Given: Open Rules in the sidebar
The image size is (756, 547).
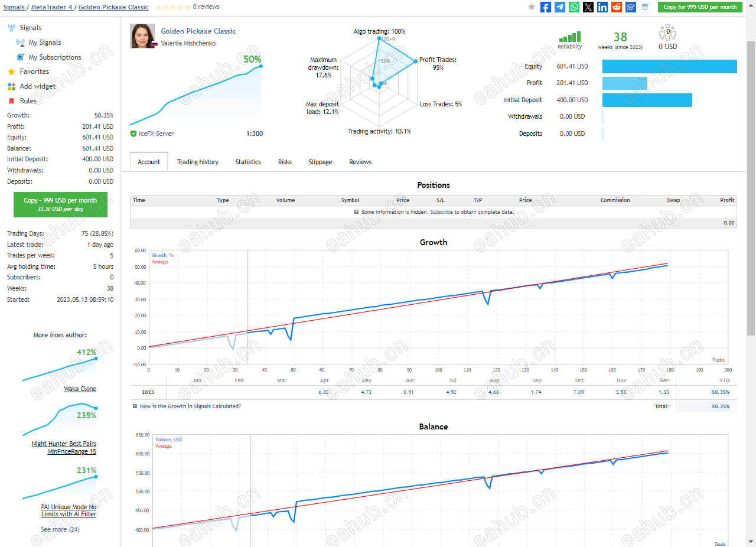Looking at the screenshot, I should coord(28,101).
